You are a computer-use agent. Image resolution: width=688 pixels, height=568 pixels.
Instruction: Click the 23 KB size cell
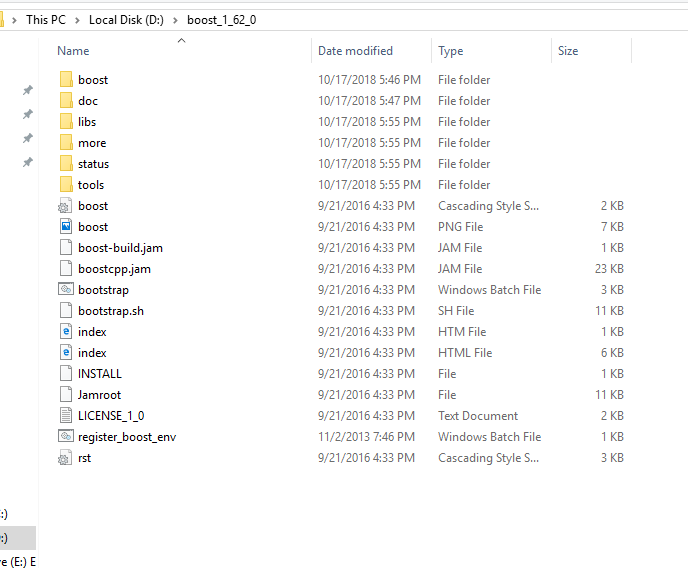609,269
